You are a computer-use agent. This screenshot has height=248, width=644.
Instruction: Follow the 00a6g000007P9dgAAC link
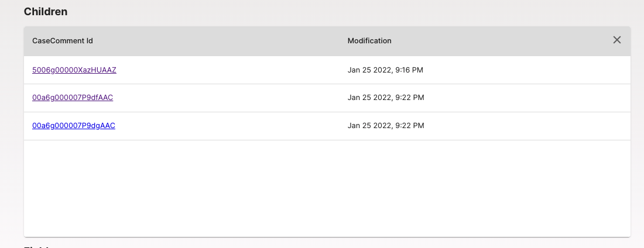pos(74,125)
